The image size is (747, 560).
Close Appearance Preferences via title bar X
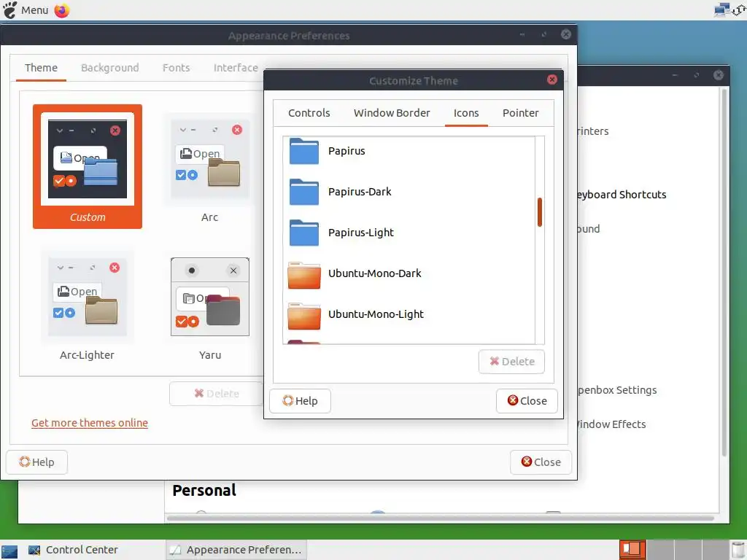pyautogui.click(x=566, y=34)
